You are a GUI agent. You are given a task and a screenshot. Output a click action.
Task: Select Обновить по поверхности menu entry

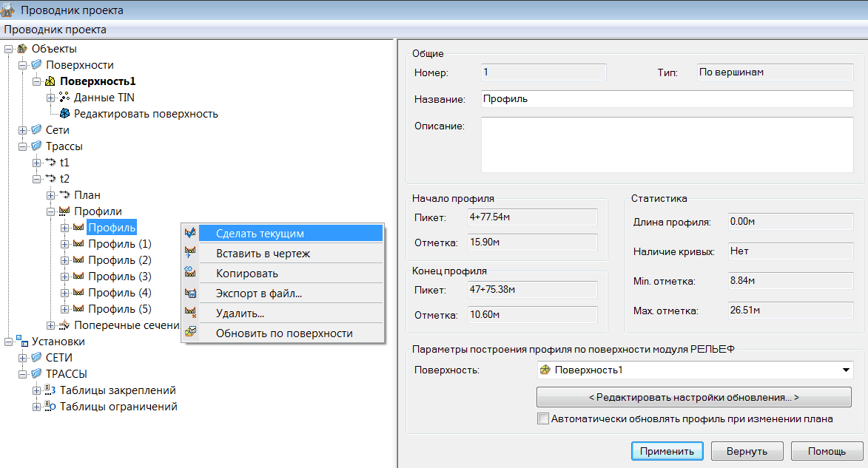[283, 333]
